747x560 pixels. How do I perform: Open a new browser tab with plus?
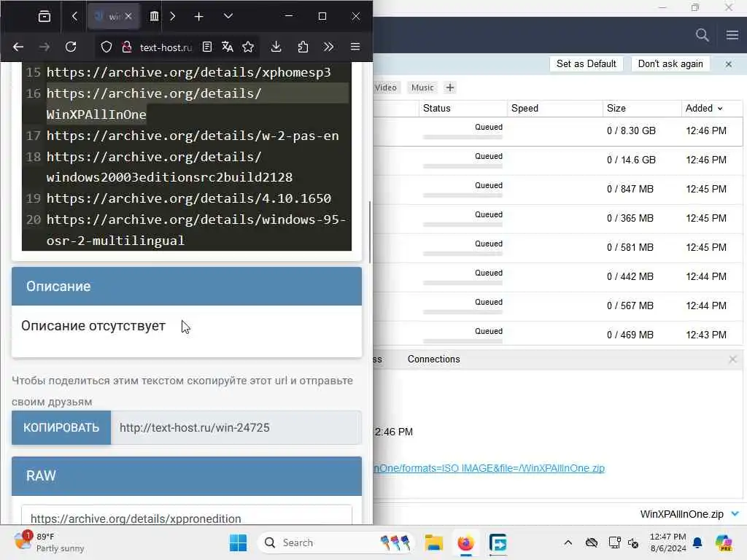point(198,16)
